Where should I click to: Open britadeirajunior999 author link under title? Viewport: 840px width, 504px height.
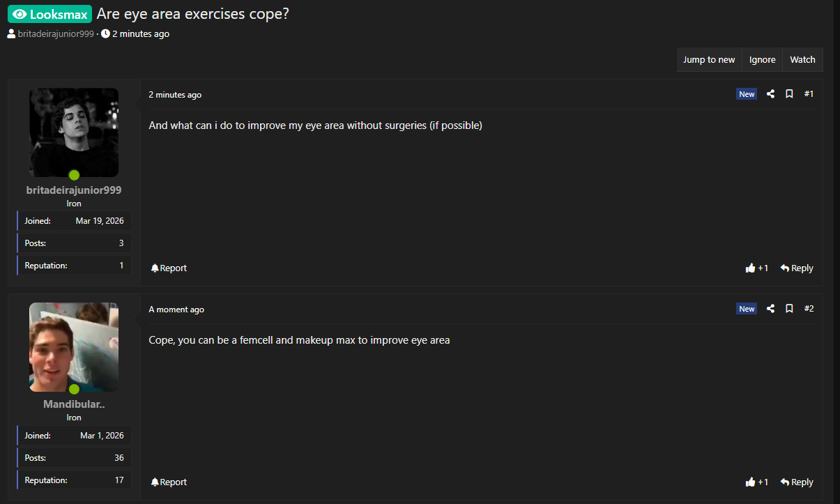[x=55, y=33]
